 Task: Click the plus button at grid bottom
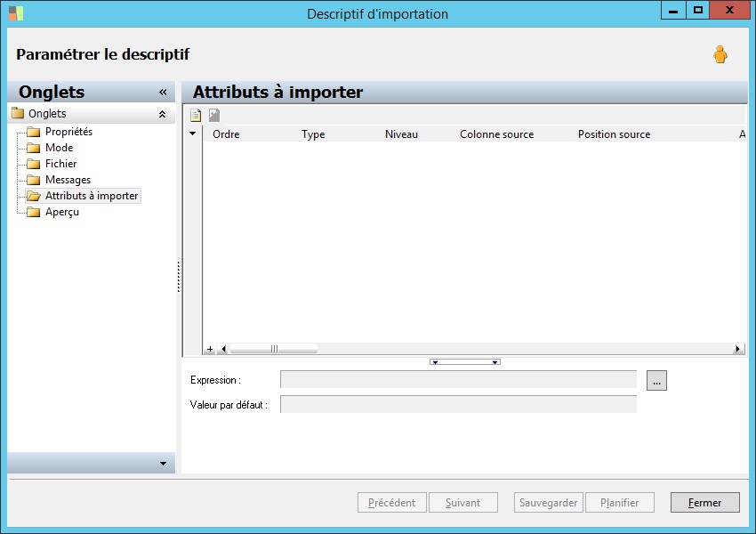click(x=210, y=349)
